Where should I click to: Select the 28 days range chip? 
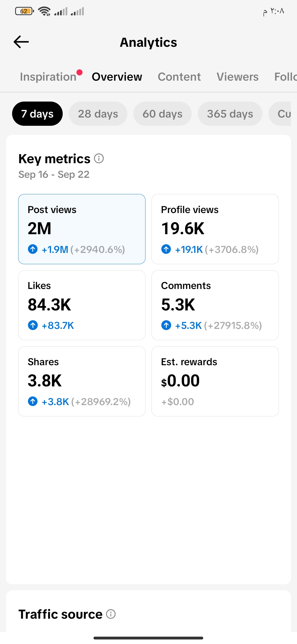(98, 114)
